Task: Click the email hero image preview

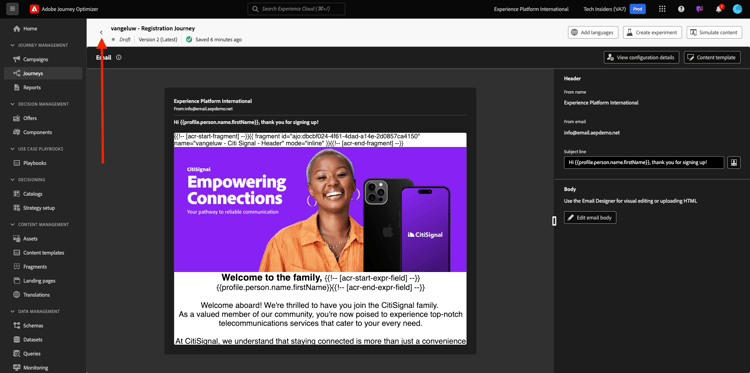Action: pyautogui.click(x=320, y=209)
